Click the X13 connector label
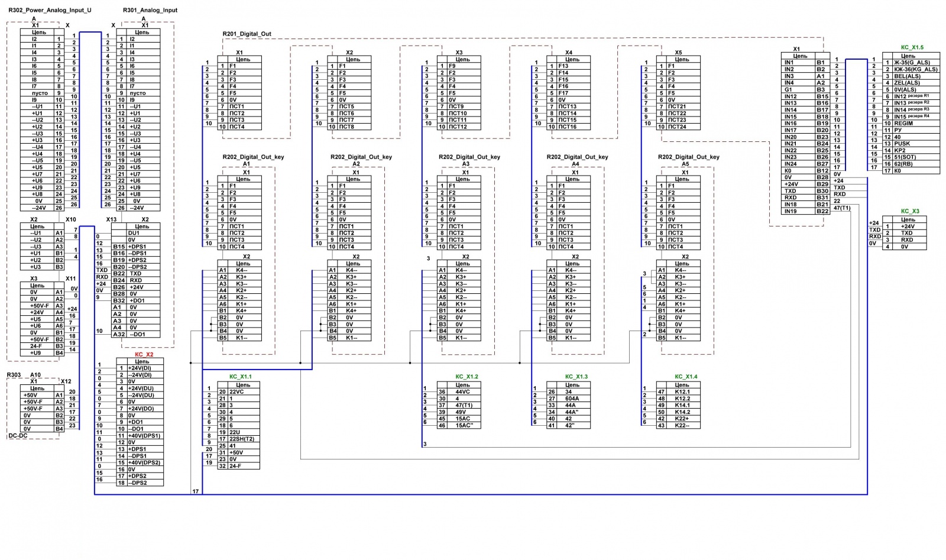 click(111, 219)
